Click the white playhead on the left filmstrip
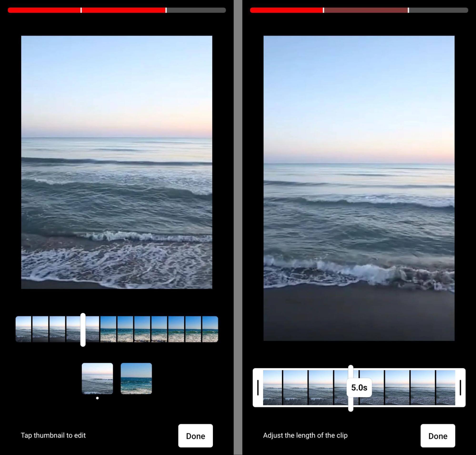 coord(83,330)
